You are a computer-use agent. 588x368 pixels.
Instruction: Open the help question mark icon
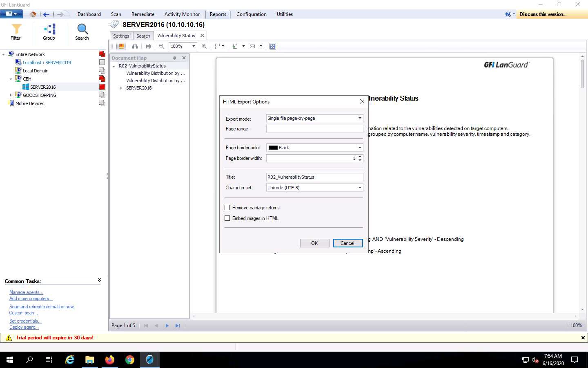pyautogui.click(x=508, y=14)
